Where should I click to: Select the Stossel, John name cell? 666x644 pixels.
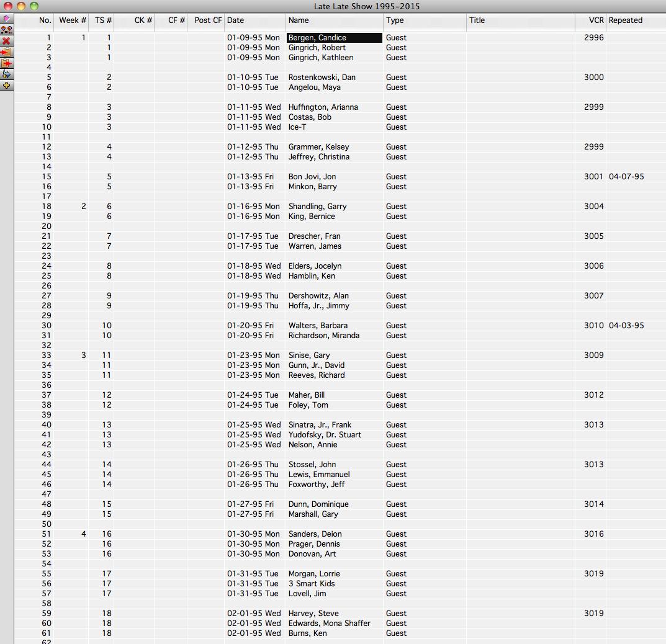click(x=335, y=465)
